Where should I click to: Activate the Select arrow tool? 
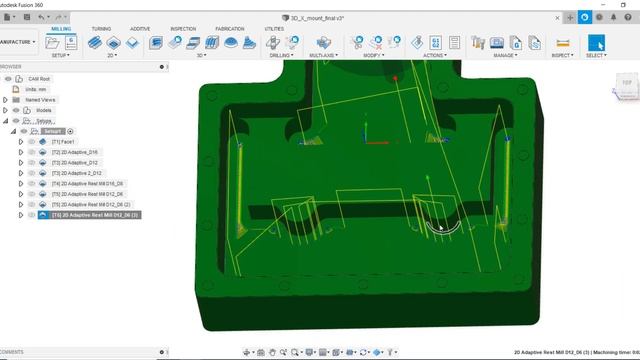(596, 43)
